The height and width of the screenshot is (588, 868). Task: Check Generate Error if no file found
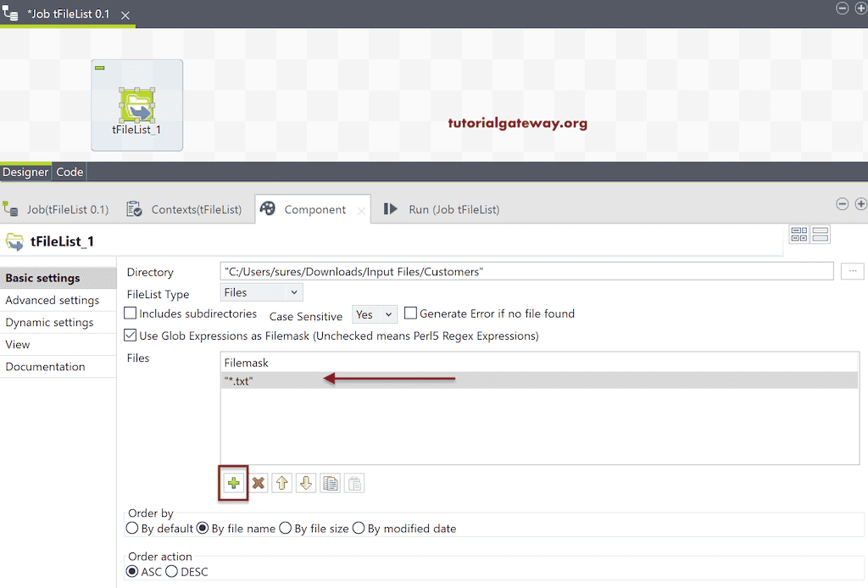click(410, 313)
